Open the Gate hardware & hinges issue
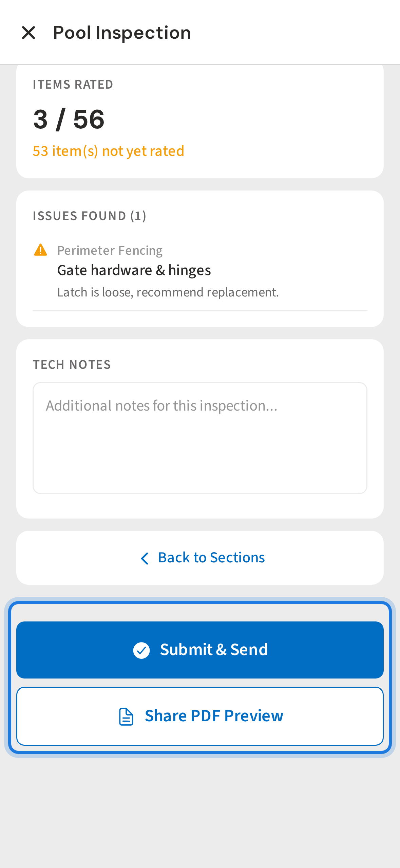 (x=134, y=270)
